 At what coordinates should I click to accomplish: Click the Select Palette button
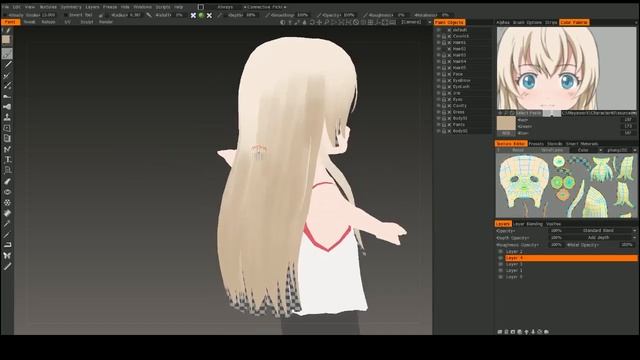[x=529, y=113]
